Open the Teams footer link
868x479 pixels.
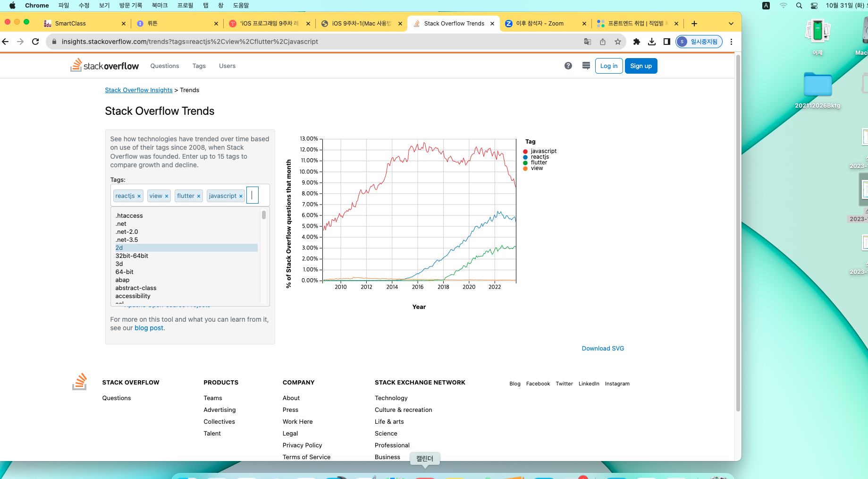[213, 398]
